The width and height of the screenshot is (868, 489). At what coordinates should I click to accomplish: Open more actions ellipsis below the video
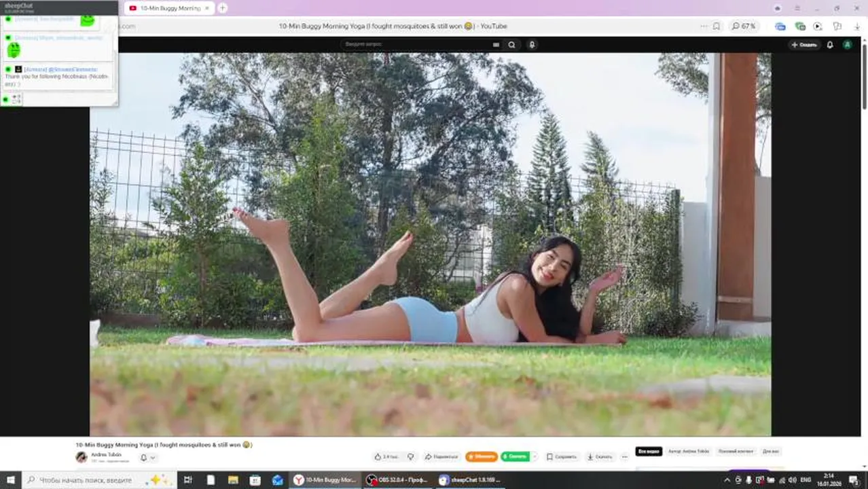[625, 457]
